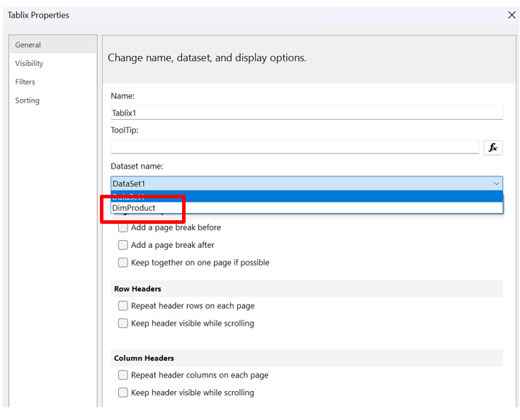The height and width of the screenshot is (420, 520).
Task: Choose DimProduct from the dataset list
Action: 307,208
